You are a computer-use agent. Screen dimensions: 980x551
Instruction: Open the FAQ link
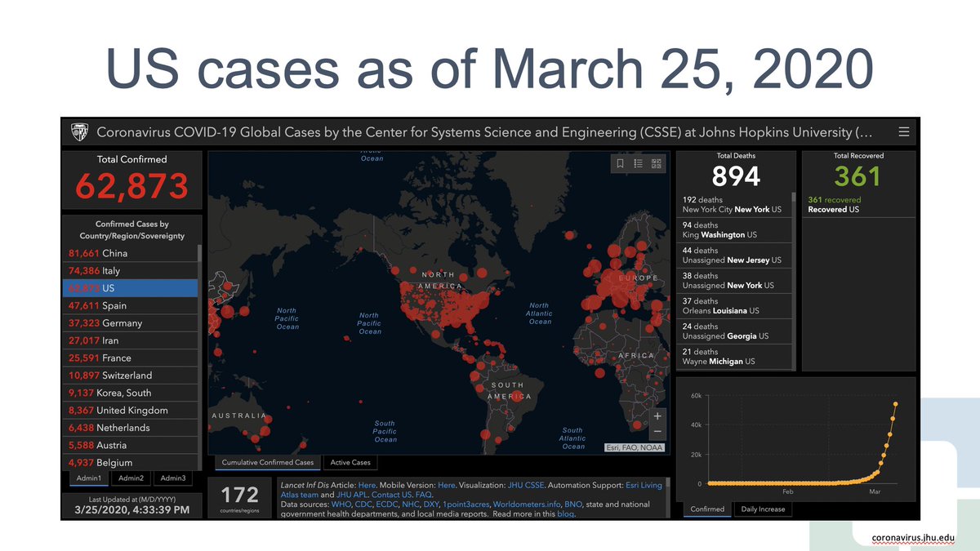point(424,495)
